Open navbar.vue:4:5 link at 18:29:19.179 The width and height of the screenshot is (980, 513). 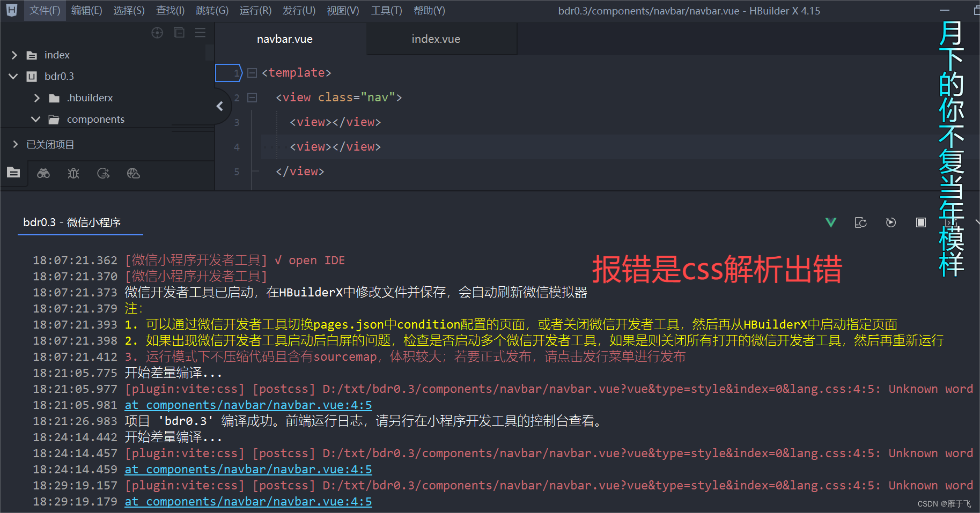point(248,502)
